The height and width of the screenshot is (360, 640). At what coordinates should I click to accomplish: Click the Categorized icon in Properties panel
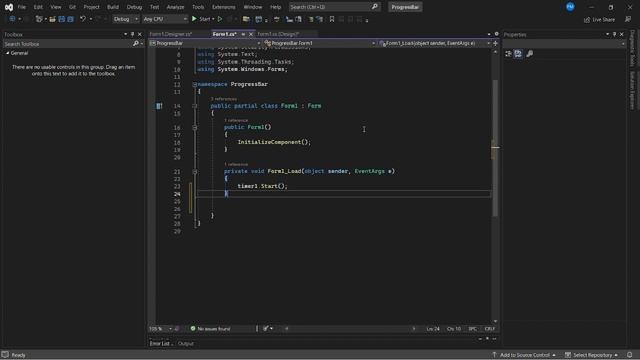click(x=508, y=53)
